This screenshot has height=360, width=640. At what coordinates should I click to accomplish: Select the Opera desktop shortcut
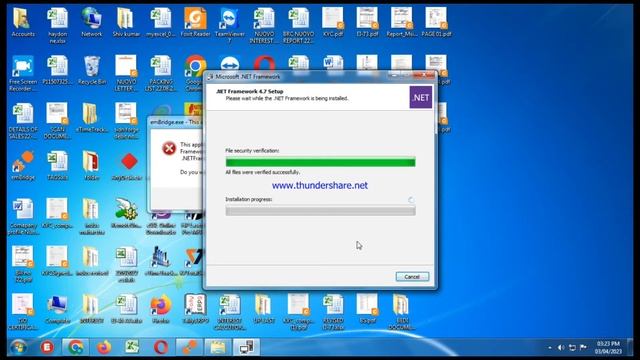pyautogui.click(x=264, y=64)
